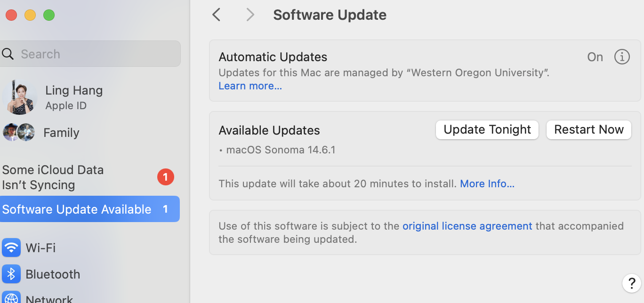Viewport: 644px width, 303px height.
Task: Select the Wi-Fi icon in sidebar
Action: [x=11, y=247]
